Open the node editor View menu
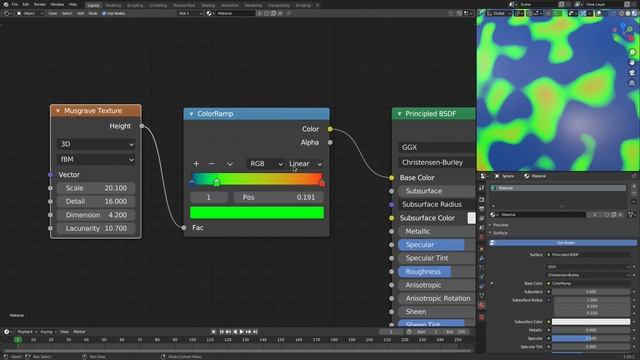This screenshot has width=640, height=360. click(53, 13)
